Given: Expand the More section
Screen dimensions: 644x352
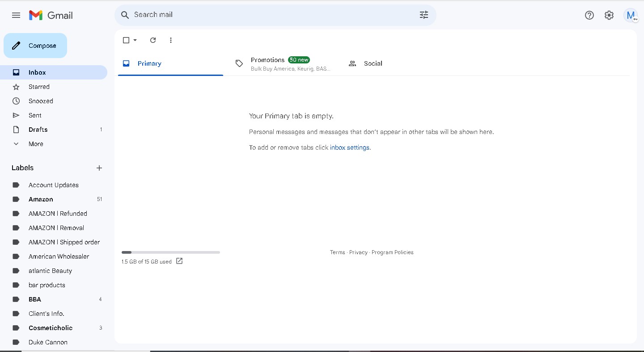Looking at the screenshot, I should [x=54, y=144].
